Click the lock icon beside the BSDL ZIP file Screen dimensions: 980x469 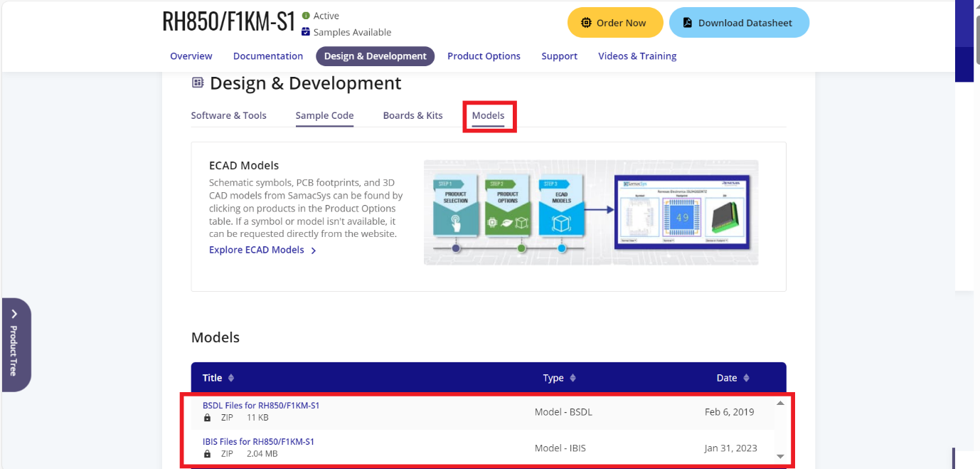[207, 418]
